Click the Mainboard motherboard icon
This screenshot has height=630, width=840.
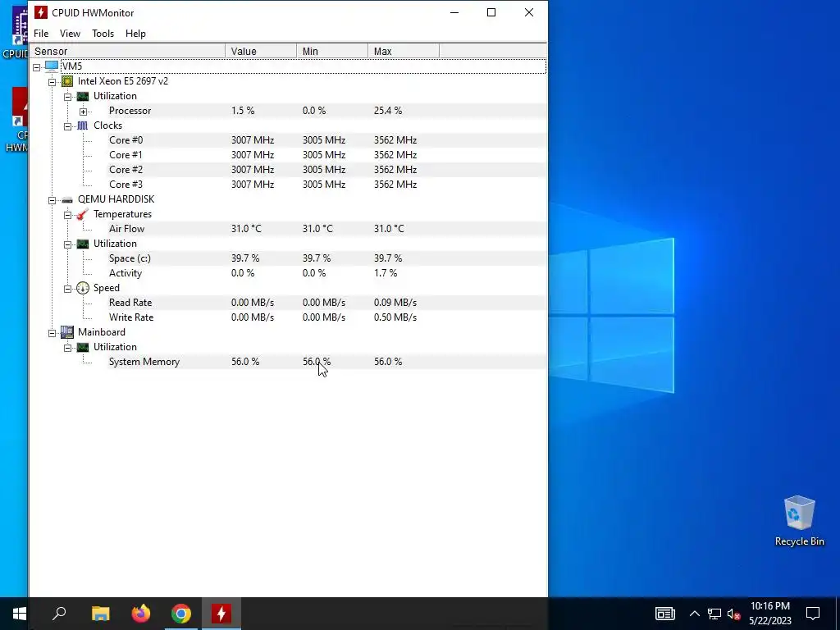(67, 332)
